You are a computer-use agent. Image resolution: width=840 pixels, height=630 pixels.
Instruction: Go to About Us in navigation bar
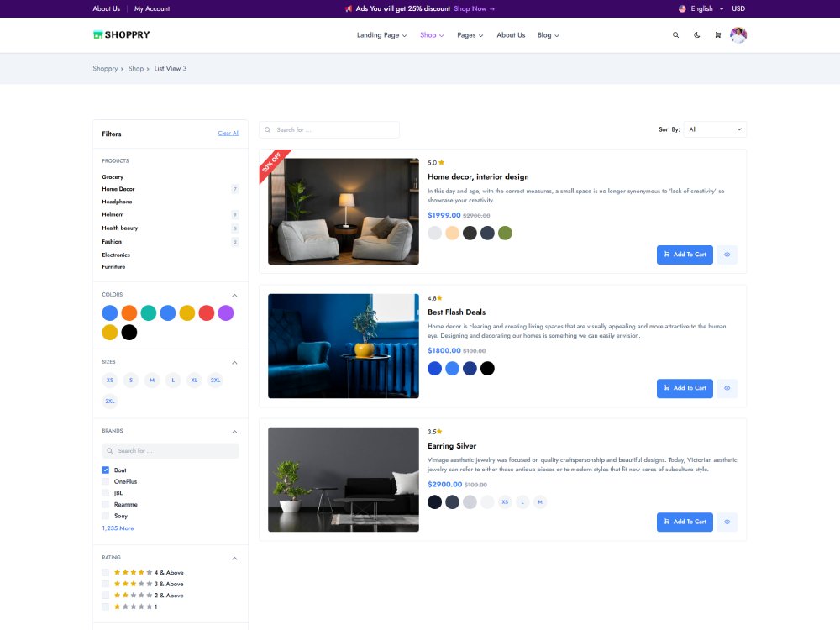click(x=511, y=35)
